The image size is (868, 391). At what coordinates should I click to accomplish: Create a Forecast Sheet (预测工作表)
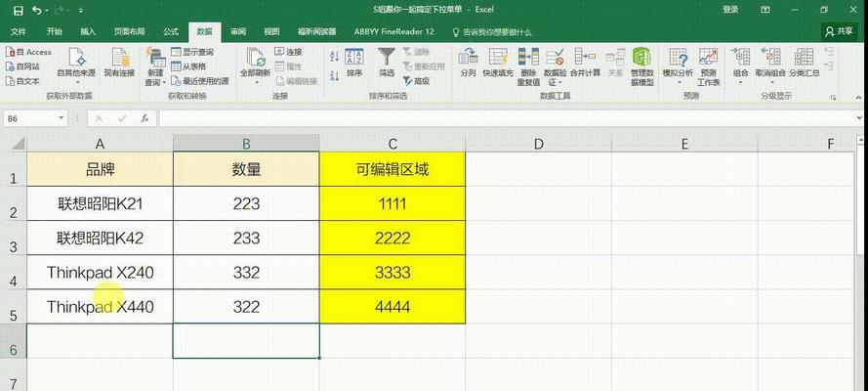point(708,66)
